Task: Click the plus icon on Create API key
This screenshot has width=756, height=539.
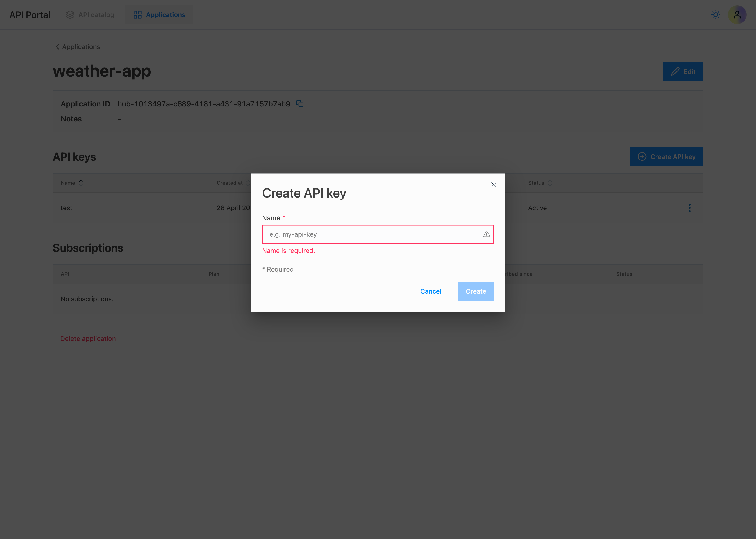Action: (x=642, y=157)
